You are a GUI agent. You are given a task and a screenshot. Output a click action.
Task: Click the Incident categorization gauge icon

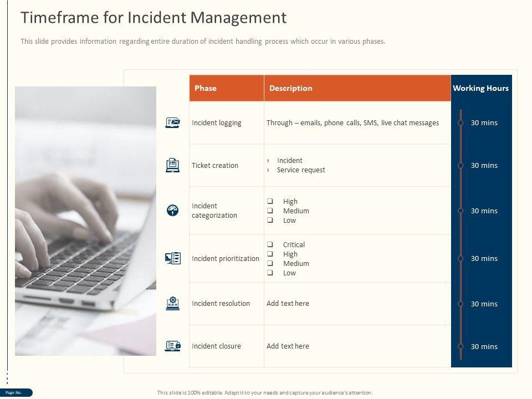[x=173, y=211]
